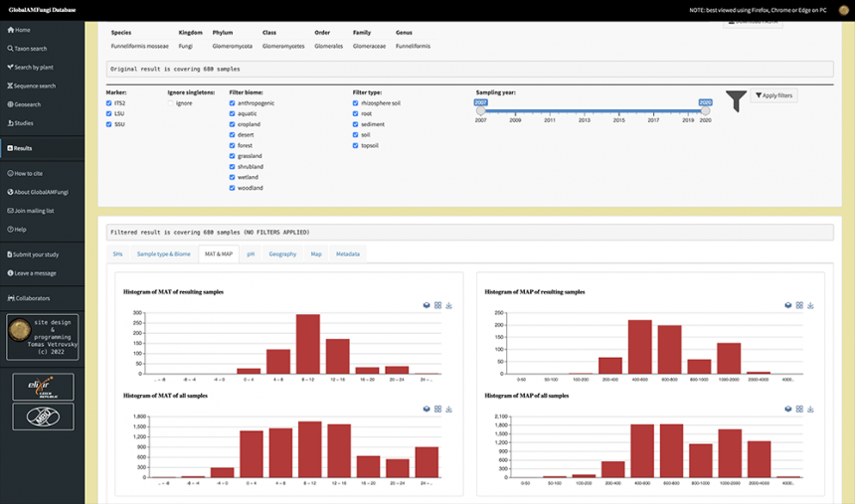Uncheck the wetland biome filter
Image resolution: width=855 pixels, height=504 pixels.
[232, 177]
